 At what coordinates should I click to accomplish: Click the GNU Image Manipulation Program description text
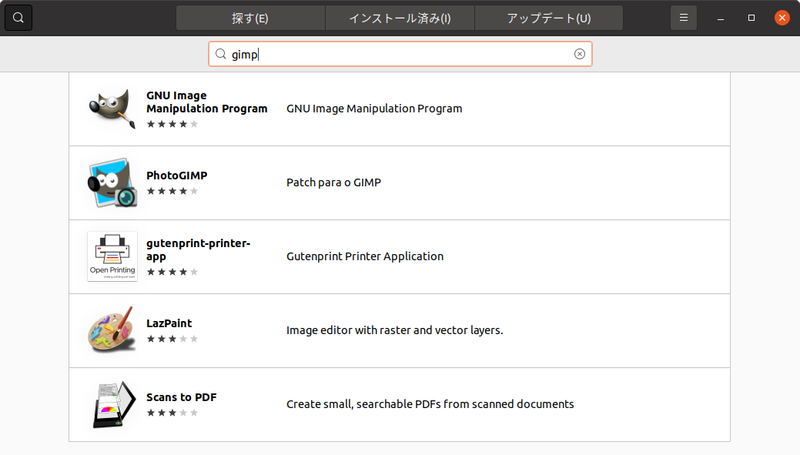point(374,109)
